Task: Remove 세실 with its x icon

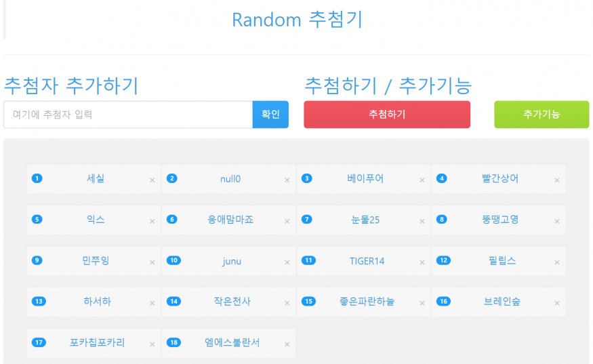Action: click(152, 180)
